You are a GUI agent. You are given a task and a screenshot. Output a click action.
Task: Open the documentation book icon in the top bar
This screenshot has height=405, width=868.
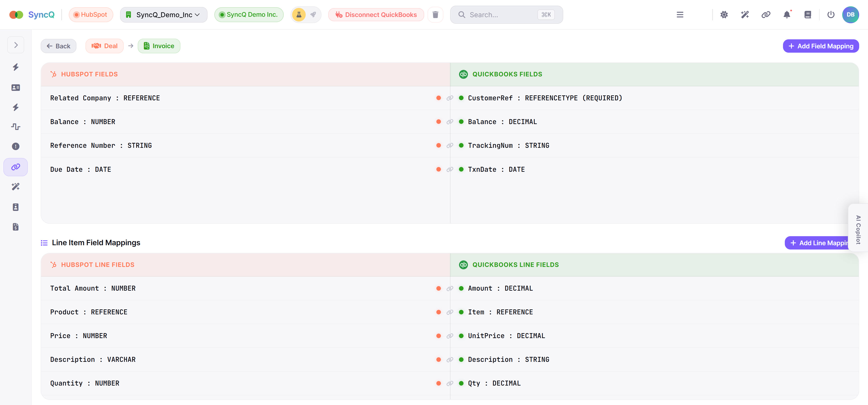point(808,14)
